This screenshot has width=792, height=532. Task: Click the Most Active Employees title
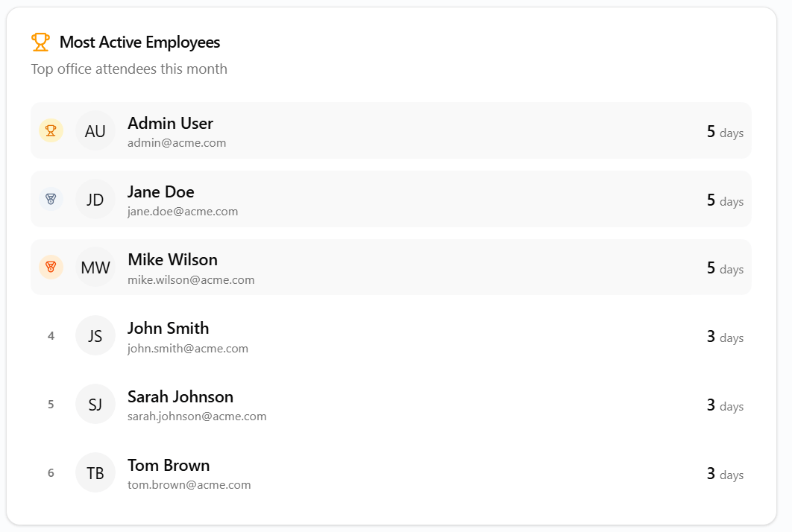click(x=139, y=42)
